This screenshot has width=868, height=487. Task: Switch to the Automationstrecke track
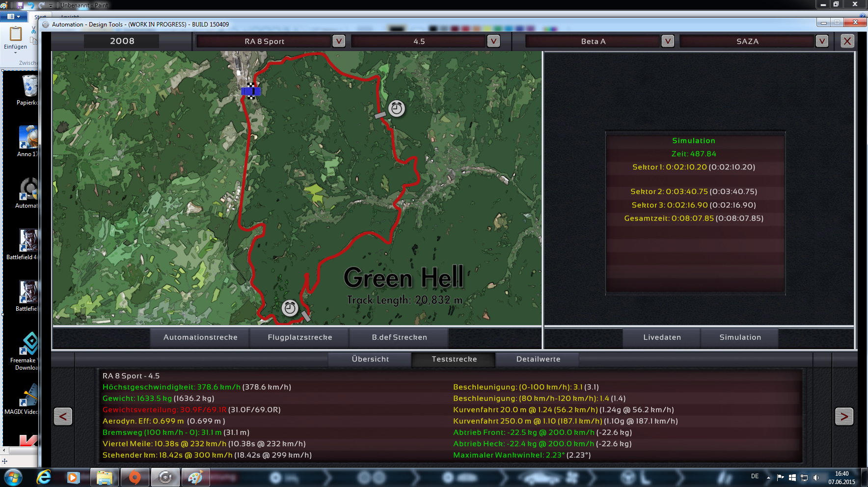click(200, 337)
